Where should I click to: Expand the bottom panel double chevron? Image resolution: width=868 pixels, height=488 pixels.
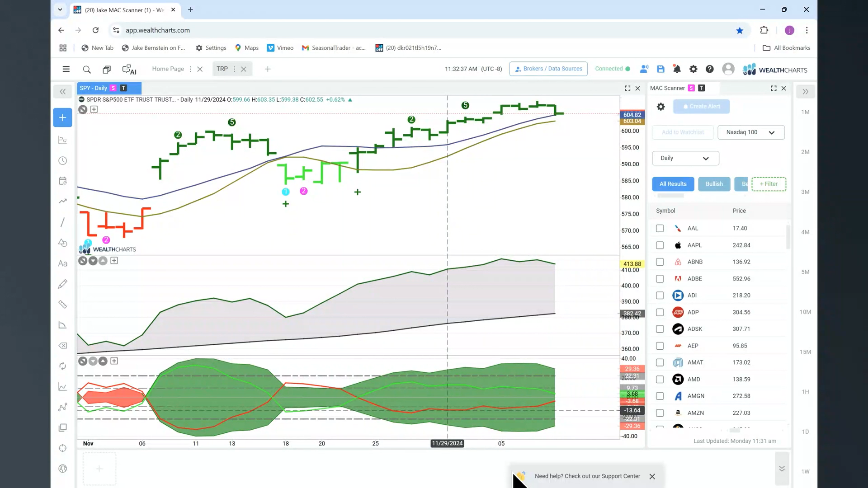click(782, 469)
